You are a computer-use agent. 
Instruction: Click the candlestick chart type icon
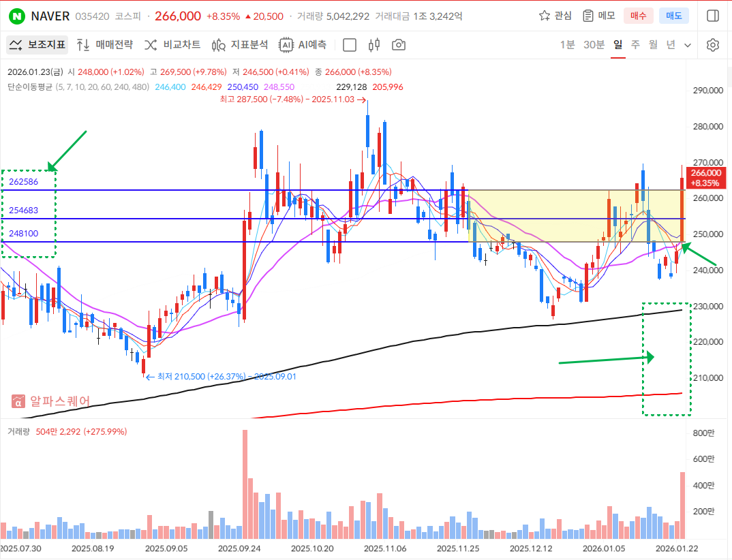pyautogui.click(x=373, y=45)
